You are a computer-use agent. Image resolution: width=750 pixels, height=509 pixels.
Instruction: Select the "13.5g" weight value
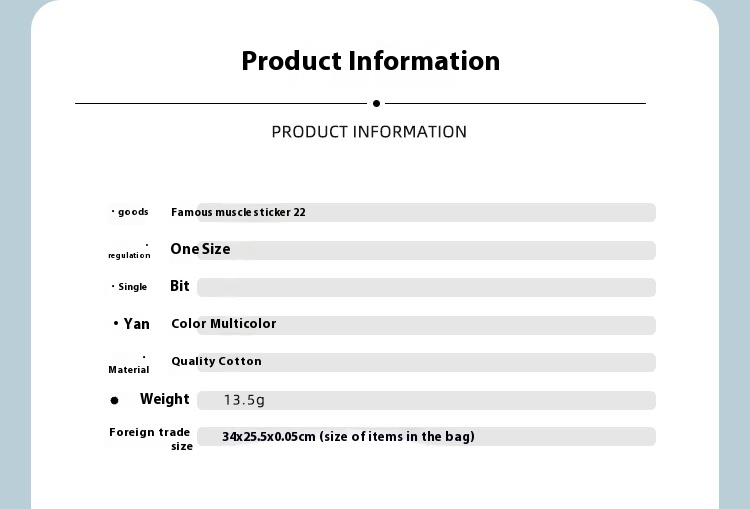tap(244, 400)
